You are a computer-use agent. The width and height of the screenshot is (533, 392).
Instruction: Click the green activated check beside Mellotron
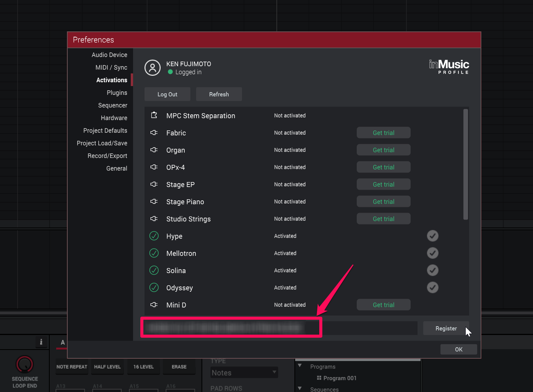154,253
